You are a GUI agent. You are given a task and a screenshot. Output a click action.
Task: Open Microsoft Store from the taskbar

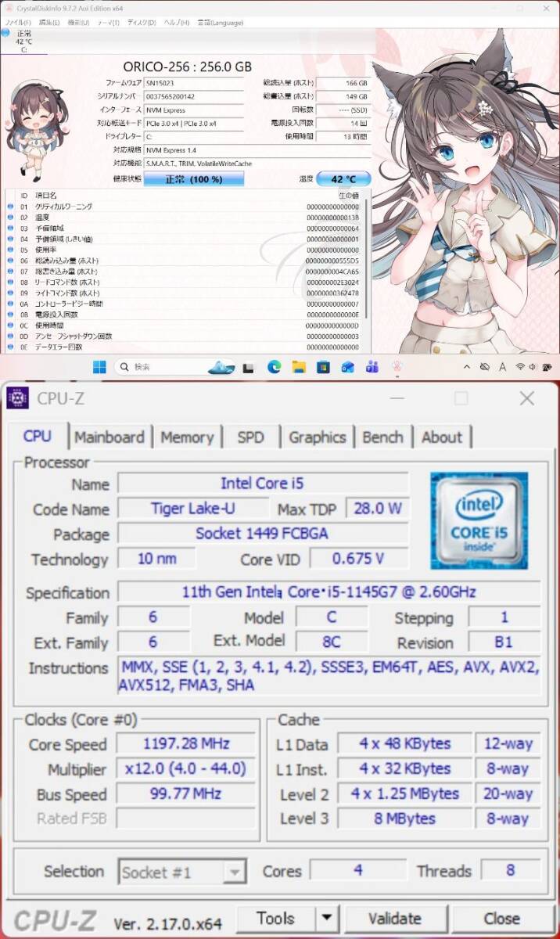[323, 366]
